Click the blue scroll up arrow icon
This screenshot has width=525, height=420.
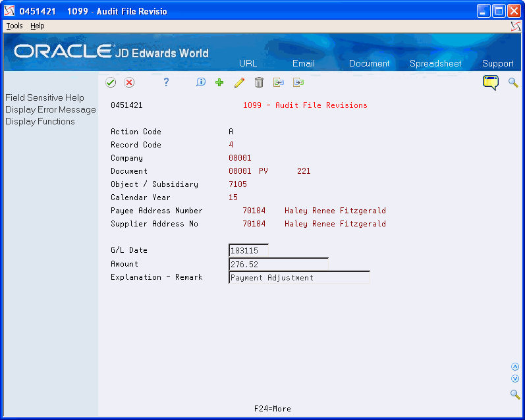[515, 367]
